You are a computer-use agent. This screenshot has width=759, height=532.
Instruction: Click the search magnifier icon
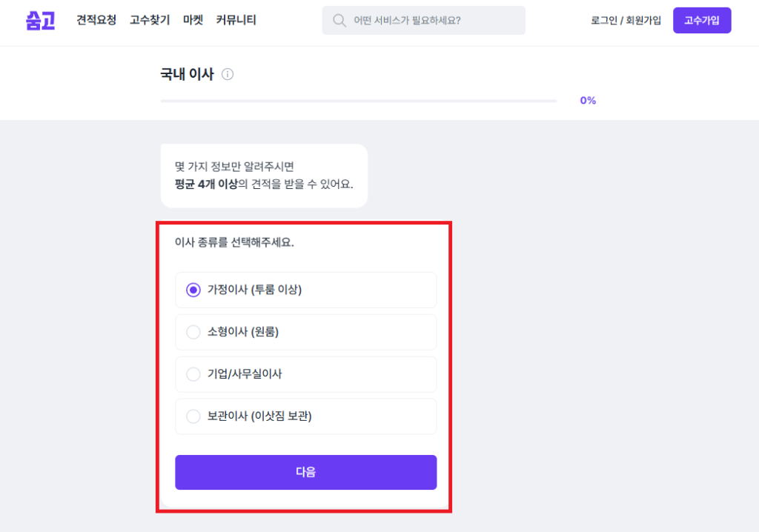[339, 21]
